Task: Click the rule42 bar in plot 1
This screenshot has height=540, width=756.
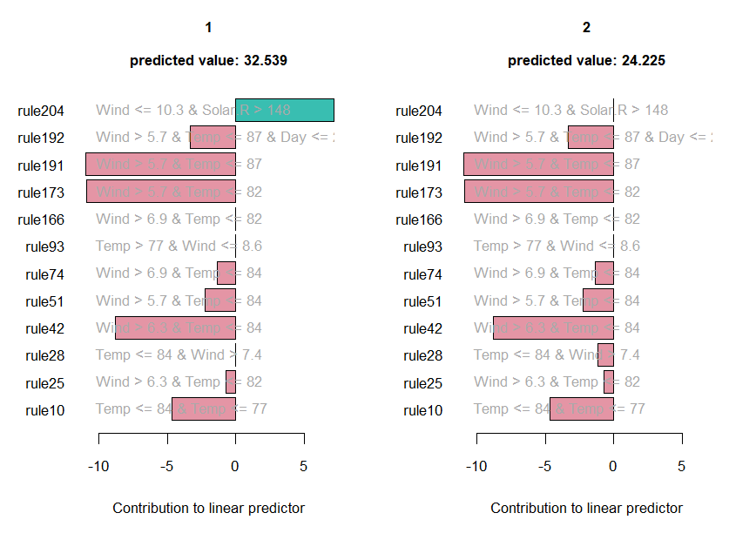Action: pos(175,328)
